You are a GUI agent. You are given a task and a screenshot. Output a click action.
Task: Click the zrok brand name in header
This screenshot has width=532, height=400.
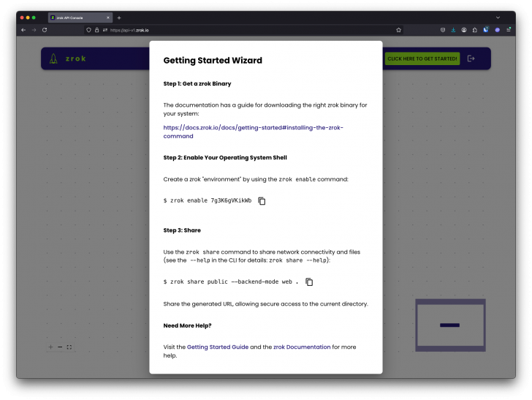tap(76, 59)
